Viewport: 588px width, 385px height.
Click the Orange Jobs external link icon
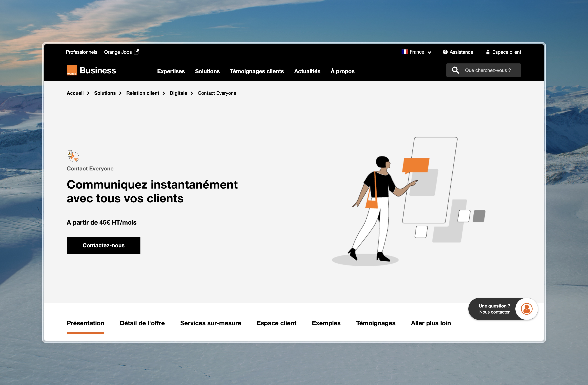[x=136, y=52]
